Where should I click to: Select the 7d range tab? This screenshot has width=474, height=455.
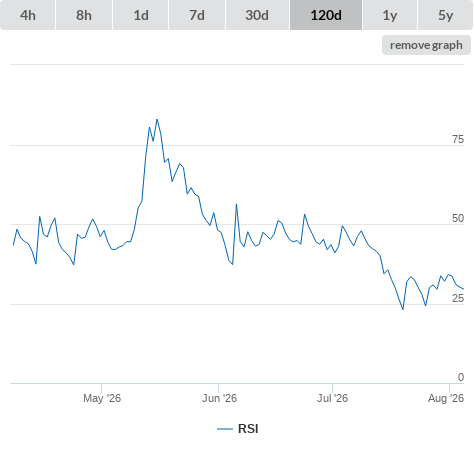click(197, 15)
